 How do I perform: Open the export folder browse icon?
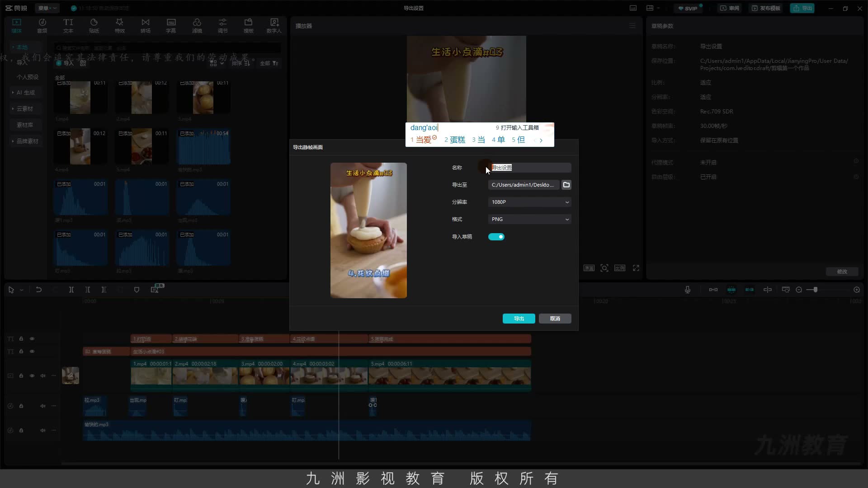click(x=566, y=185)
